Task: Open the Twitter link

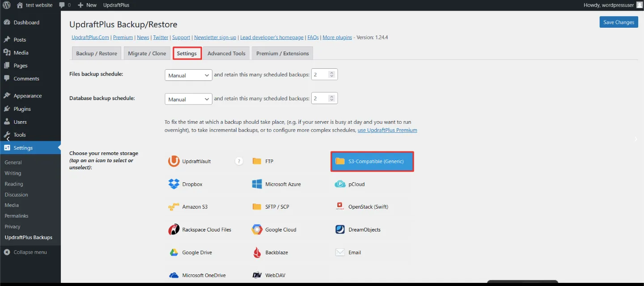Action: point(161,38)
